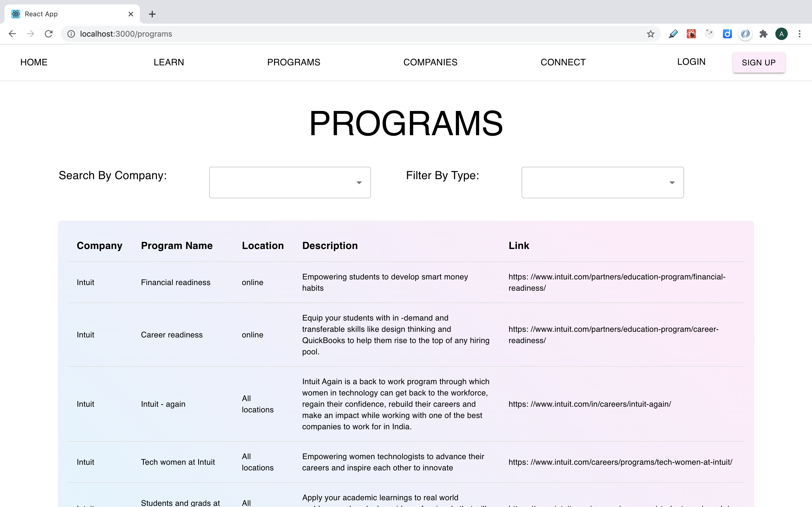Viewport: 812px width, 507px height.
Task: Open the site information icon in address bar
Action: pos(71,34)
